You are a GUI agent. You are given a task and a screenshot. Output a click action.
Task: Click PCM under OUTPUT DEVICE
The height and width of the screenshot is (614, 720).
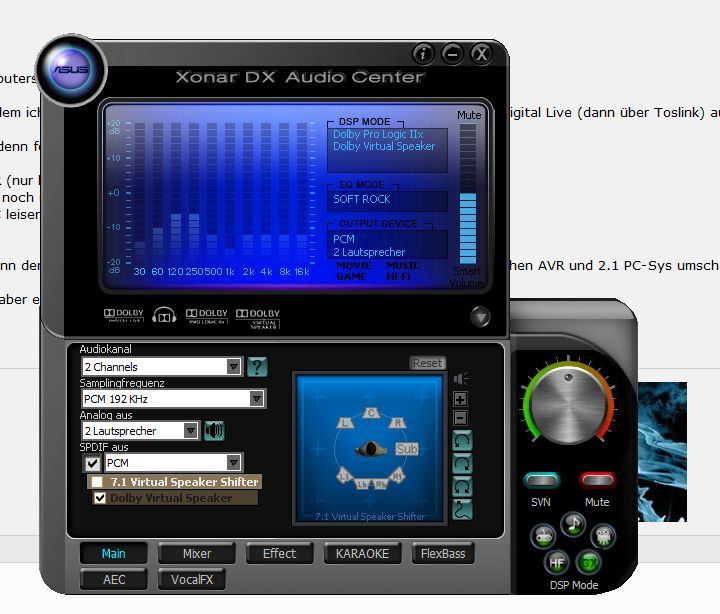click(344, 239)
